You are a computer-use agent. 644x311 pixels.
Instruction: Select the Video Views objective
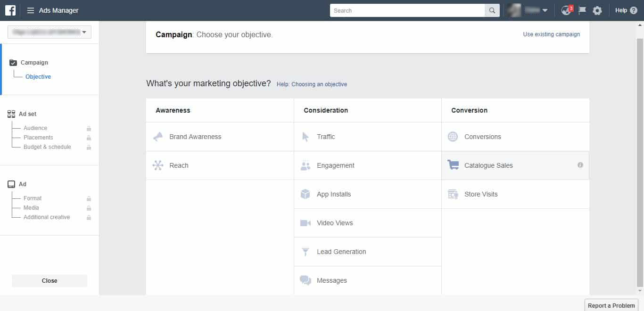(368, 223)
